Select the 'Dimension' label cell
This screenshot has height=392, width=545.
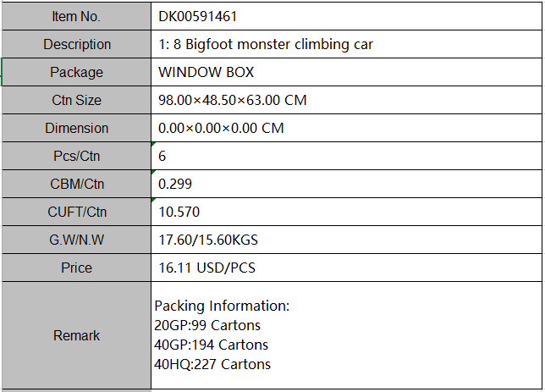(x=76, y=128)
